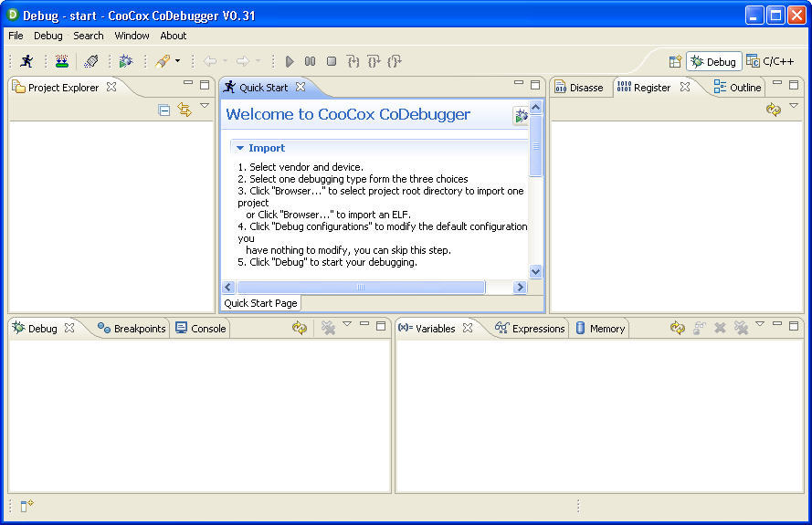
Task: Click Collapse All in Project Explorer
Action: [x=164, y=110]
